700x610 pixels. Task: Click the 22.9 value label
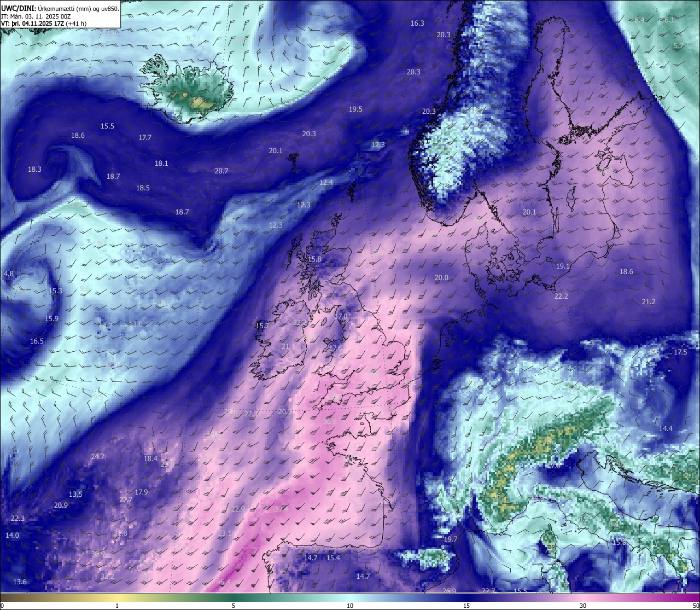point(238,509)
